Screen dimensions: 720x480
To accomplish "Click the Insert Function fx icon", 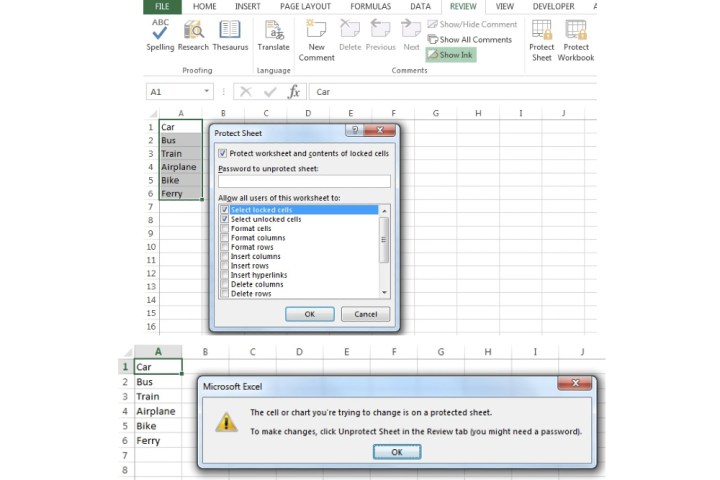I will point(294,91).
